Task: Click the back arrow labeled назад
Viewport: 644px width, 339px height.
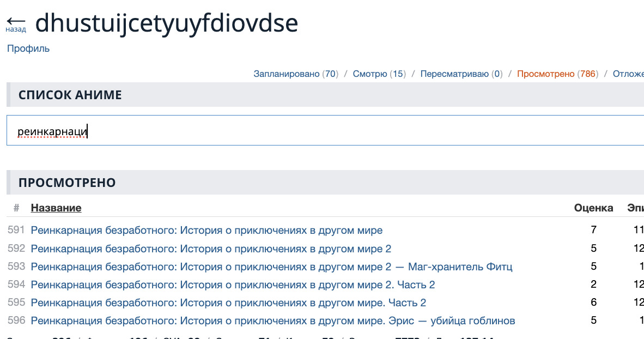Action: [x=16, y=23]
